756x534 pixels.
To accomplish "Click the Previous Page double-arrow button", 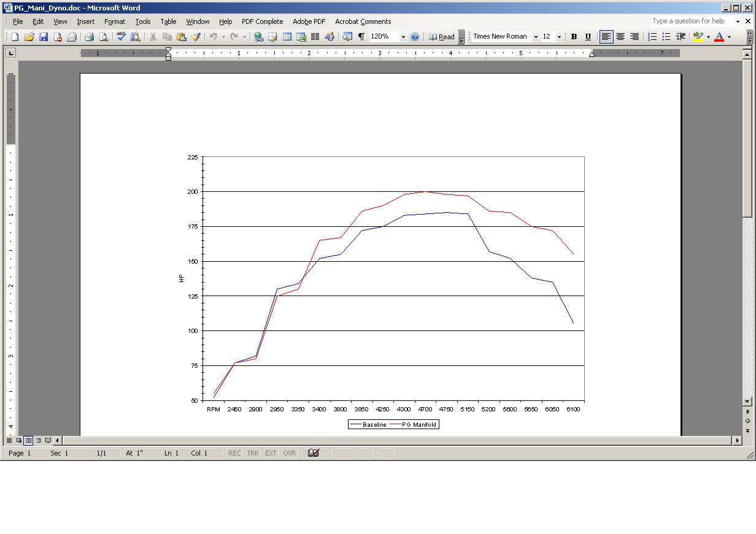I will (747, 411).
